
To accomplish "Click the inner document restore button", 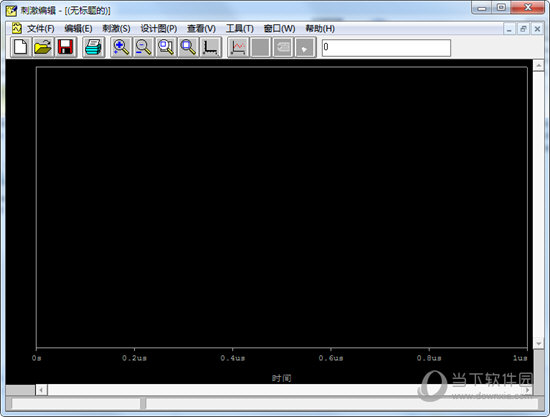I will (523, 29).
